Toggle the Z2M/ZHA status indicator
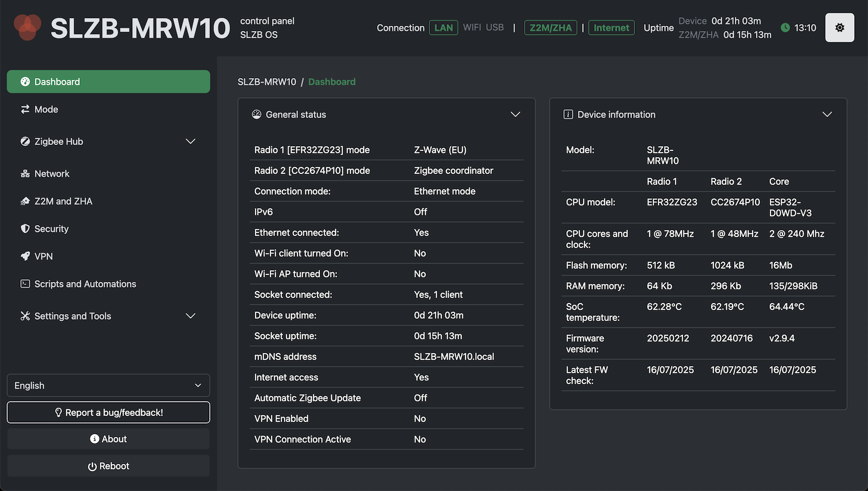The width and height of the screenshot is (868, 491). click(551, 27)
